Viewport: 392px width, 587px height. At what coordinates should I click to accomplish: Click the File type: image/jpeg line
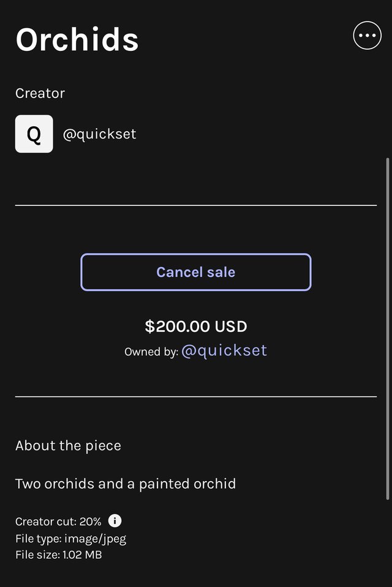[x=70, y=539]
